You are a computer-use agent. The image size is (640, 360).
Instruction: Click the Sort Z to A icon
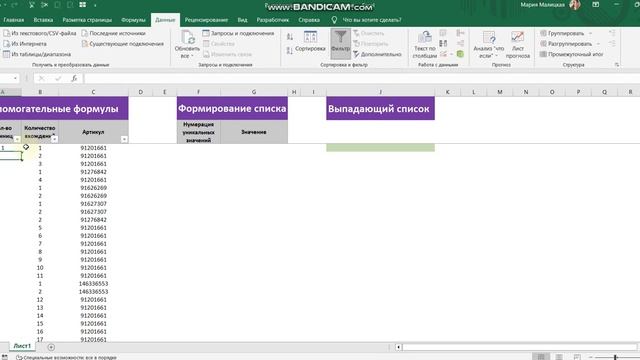tap(290, 50)
